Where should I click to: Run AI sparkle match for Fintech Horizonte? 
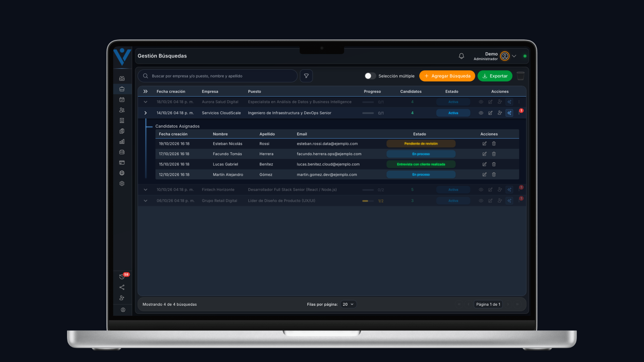[509, 190]
